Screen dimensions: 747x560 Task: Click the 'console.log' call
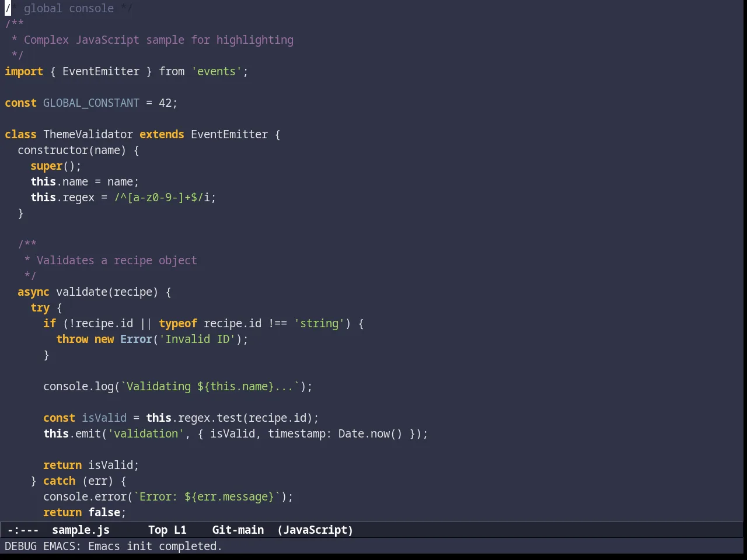[x=78, y=386]
